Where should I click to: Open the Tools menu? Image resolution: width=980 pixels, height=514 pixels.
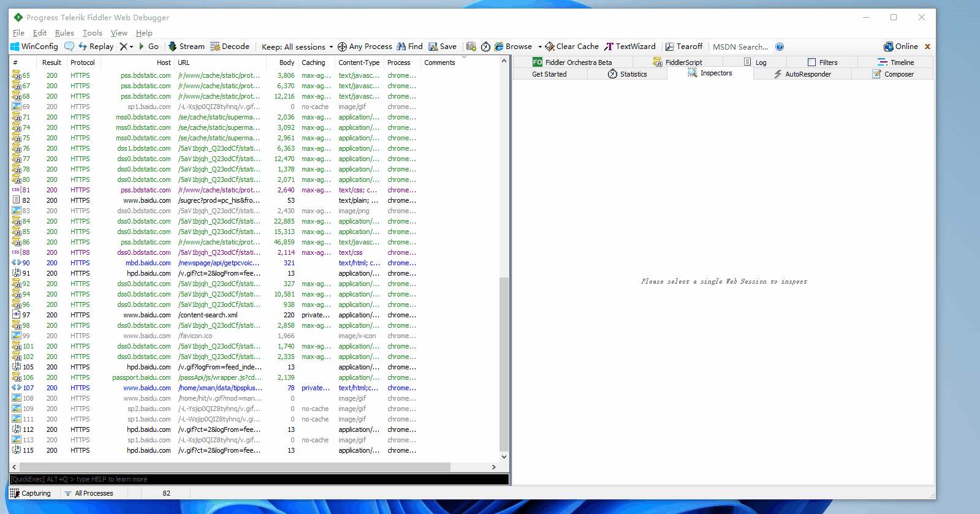pyautogui.click(x=93, y=33)
